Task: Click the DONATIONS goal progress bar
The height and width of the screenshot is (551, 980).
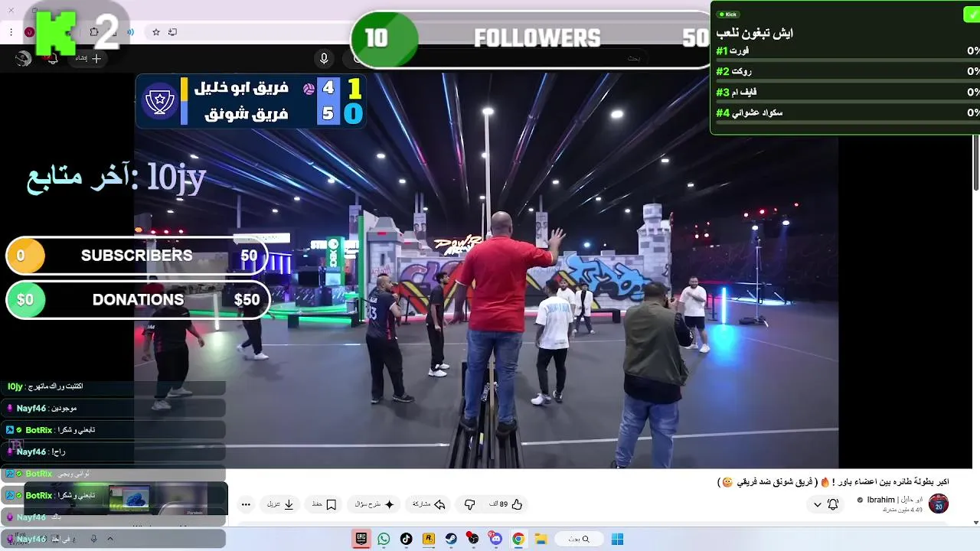Action: (138, 300)
